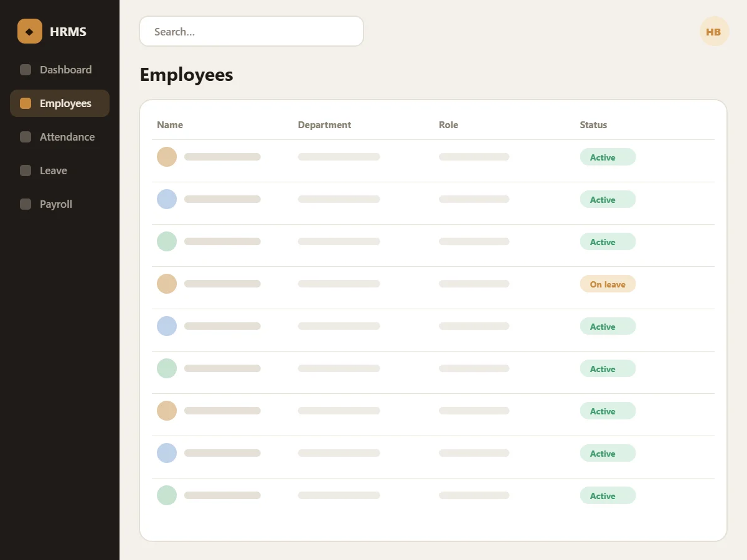Click the square icon beside Dashboard
Screen dimensions: 747x560
pyautogui.click(x=26, y=70)
